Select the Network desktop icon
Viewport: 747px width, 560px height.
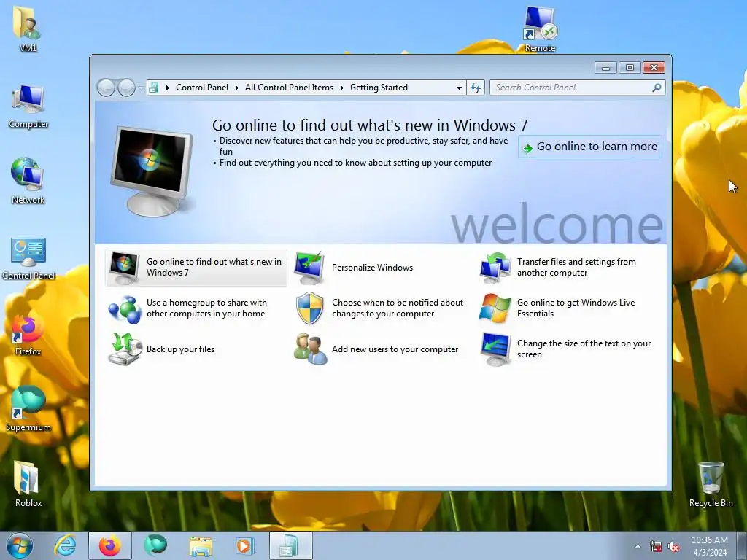[x=28, y=181]
